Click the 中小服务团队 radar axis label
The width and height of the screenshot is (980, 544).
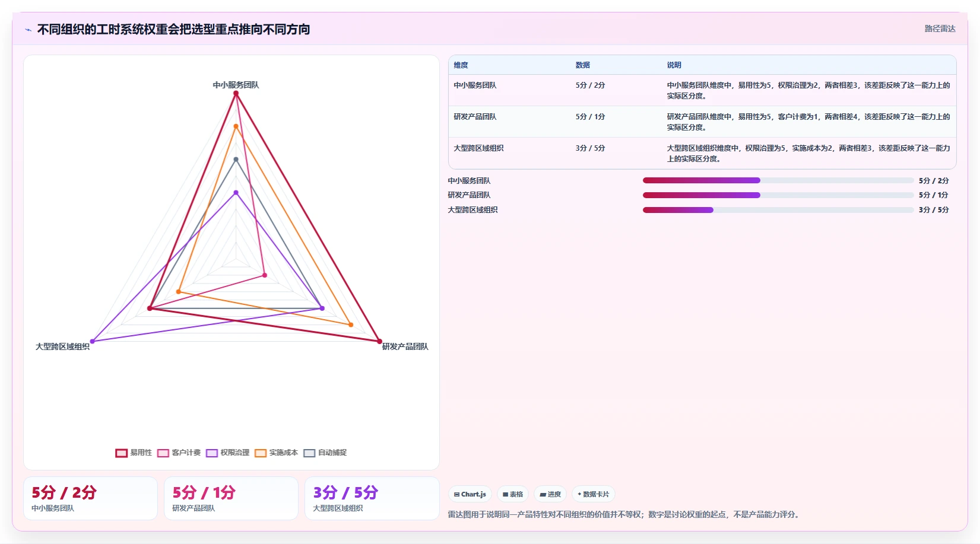(x=236, y=85)
